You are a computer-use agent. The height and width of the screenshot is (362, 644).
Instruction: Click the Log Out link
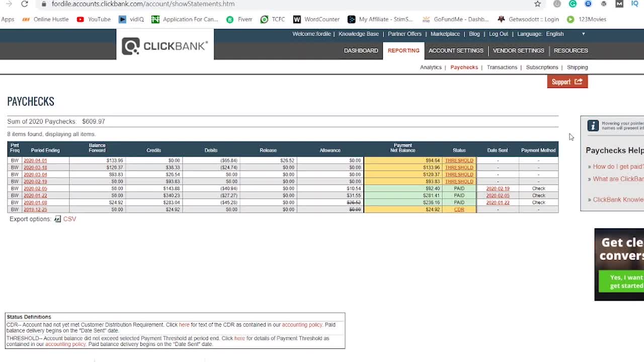498,34
